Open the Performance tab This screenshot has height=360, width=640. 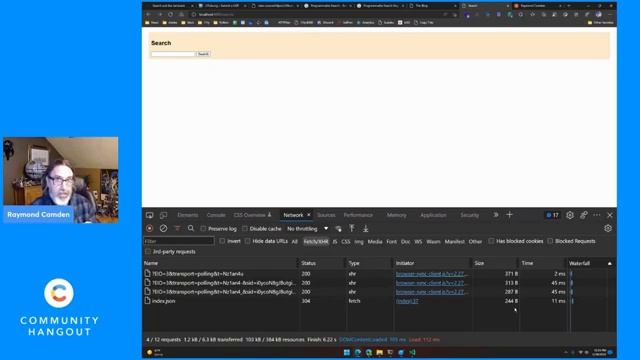pos(358,215)
